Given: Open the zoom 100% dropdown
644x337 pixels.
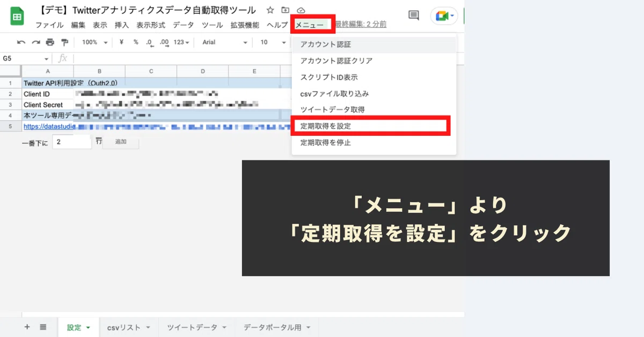Looking at the screenshot, I should pyautogui.click(x=94, y=42).
